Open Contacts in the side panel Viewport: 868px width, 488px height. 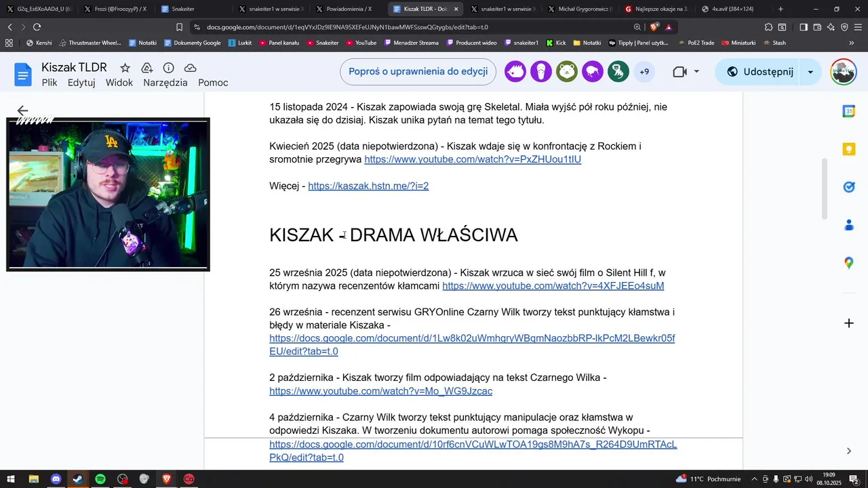pos(848,225)
